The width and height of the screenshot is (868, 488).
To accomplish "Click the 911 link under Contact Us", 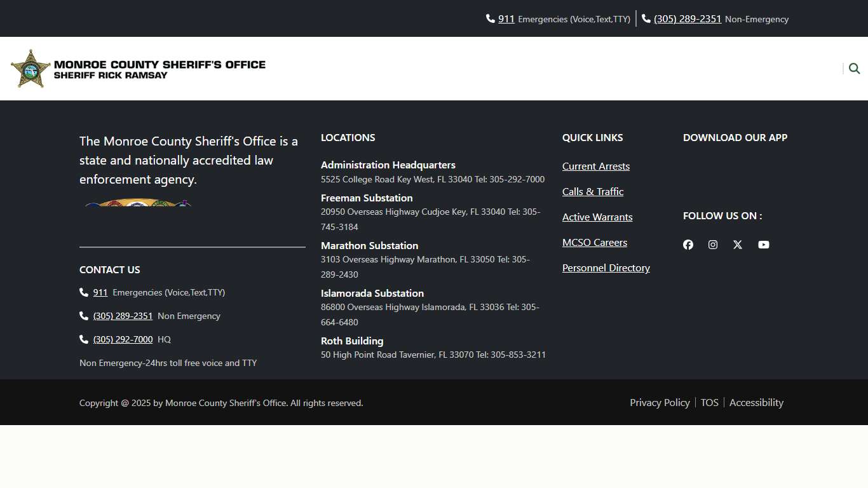I will tap(100, 293).
